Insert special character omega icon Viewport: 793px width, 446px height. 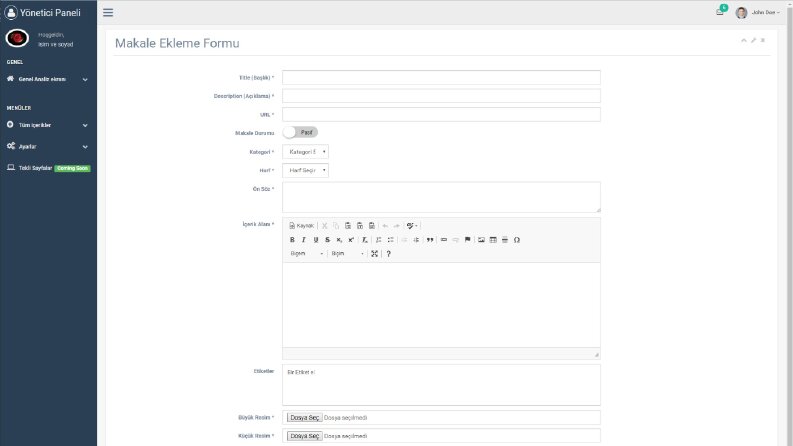tap(517, 240)
